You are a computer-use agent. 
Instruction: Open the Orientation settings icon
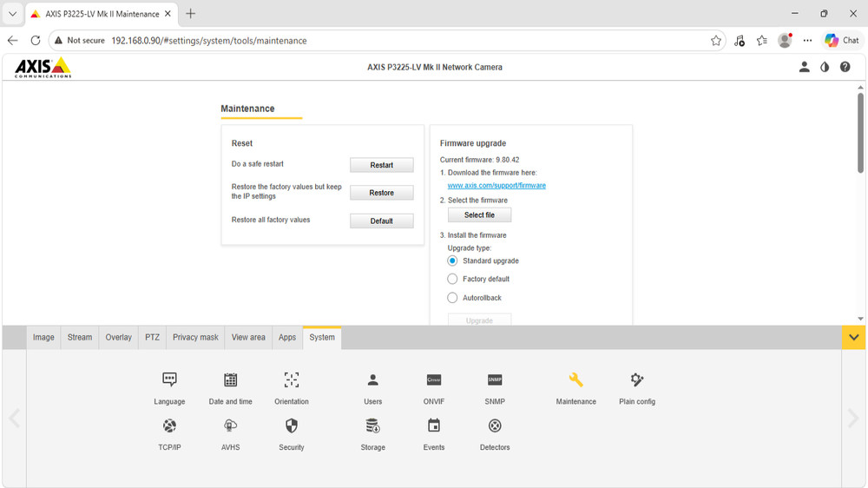tap(291, 380)
